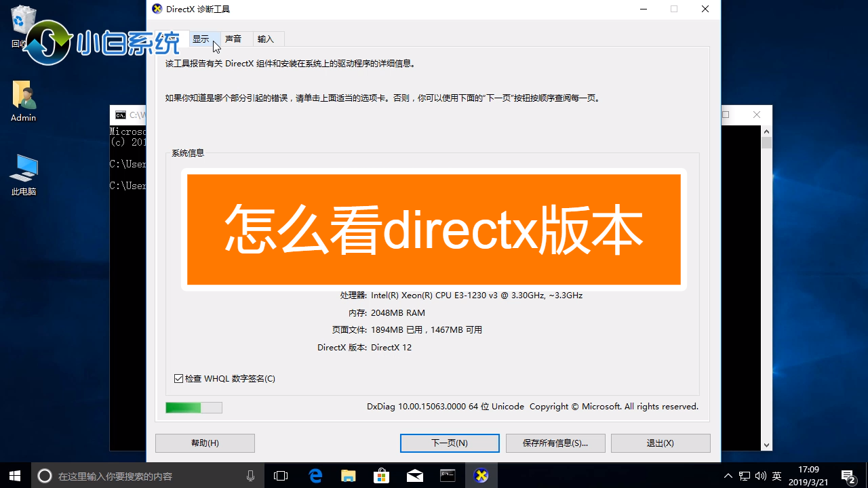Select the Admin user folder icon
Image resolution: width=868 pixels, height=488 pixels.
23,102
